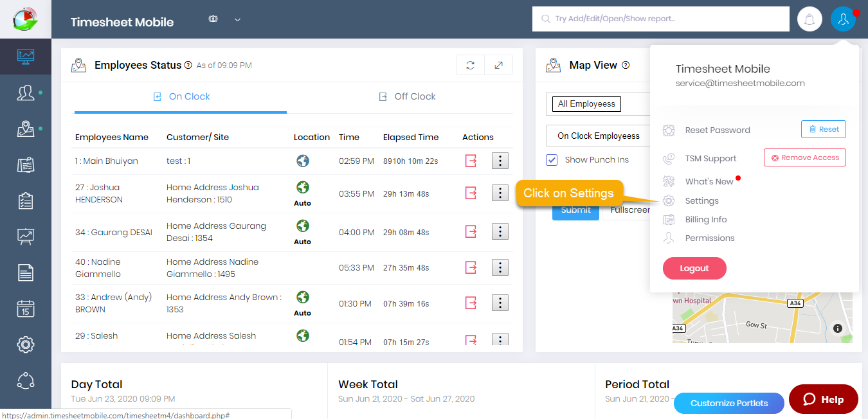Open the On Clock Employeess dropdown
This screenshot has width=868, height=419.
tap(598, 136)
